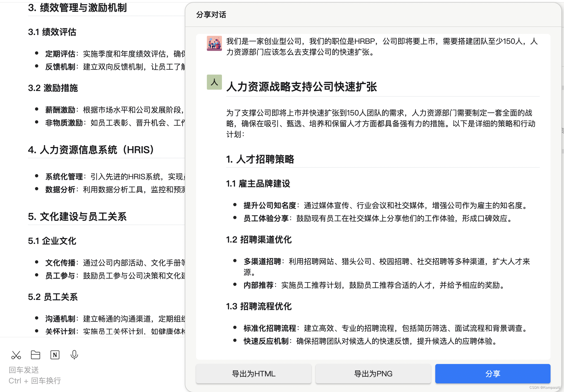Click the 分享对话 dialog title
This screenshot has height=392, width=564.
coord(211,15)
